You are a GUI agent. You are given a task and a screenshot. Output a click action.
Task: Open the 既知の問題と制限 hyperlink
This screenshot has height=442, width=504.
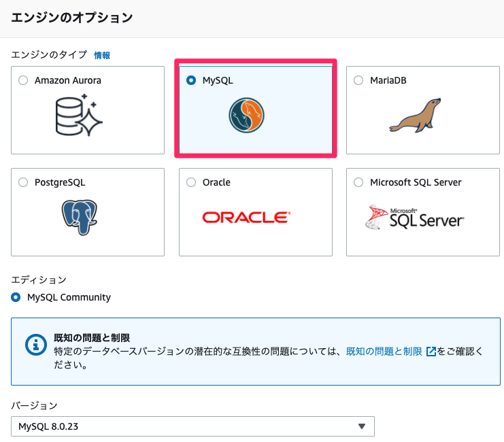coord(384,352)
